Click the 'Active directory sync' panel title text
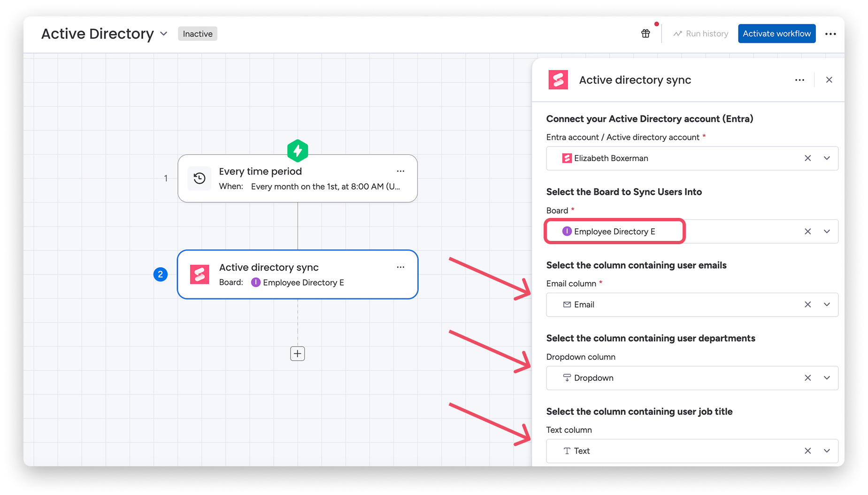868x495 pixels. coord(635,80)
